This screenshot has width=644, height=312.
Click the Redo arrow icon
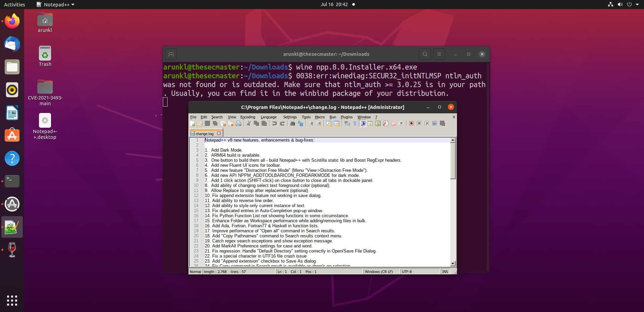282,124
